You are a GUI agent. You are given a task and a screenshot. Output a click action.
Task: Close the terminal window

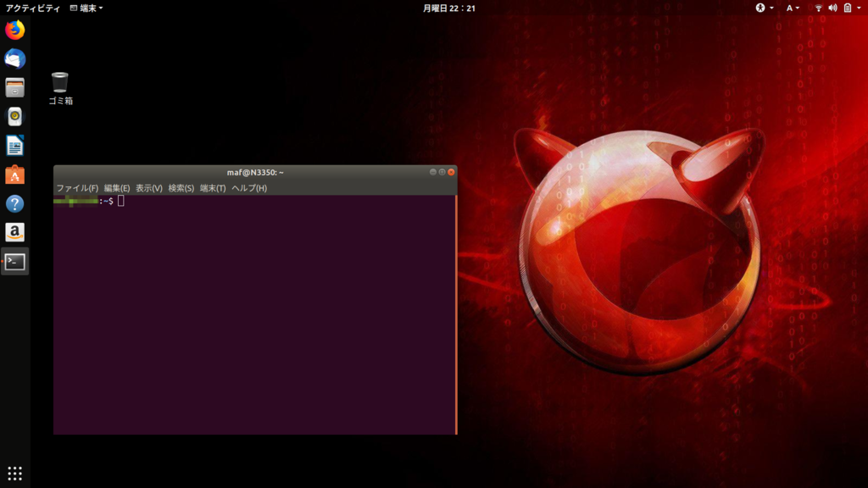(x=451, y=172)
